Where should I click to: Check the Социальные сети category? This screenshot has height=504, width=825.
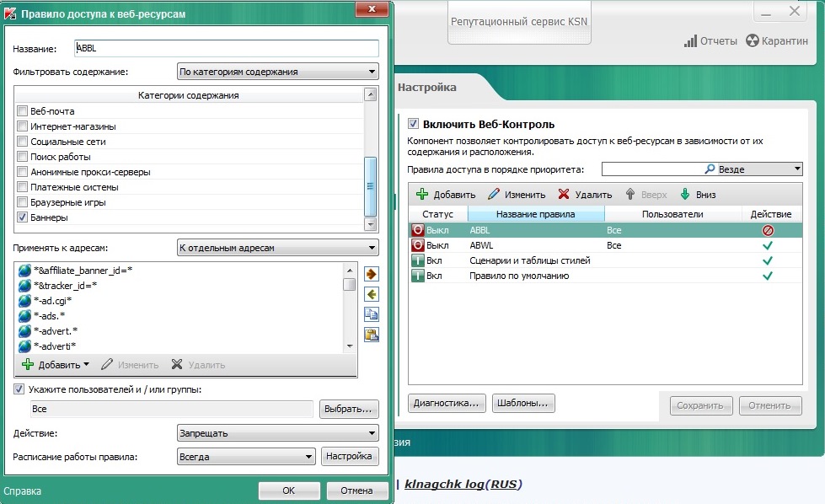[x=22, y=142]
